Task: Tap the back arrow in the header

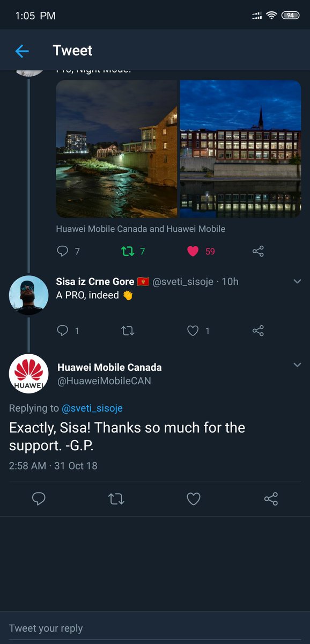Action: [22, 51]
